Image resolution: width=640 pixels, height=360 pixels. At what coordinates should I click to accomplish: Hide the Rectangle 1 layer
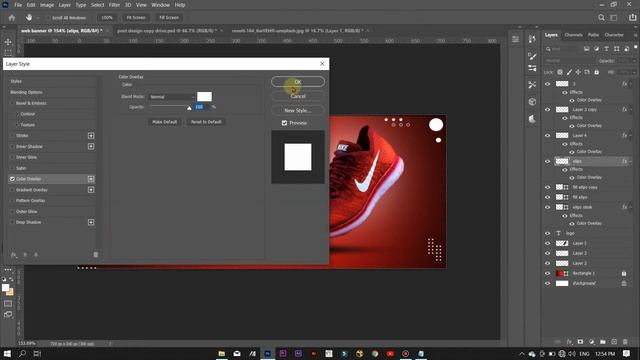[x=548, y=273]
